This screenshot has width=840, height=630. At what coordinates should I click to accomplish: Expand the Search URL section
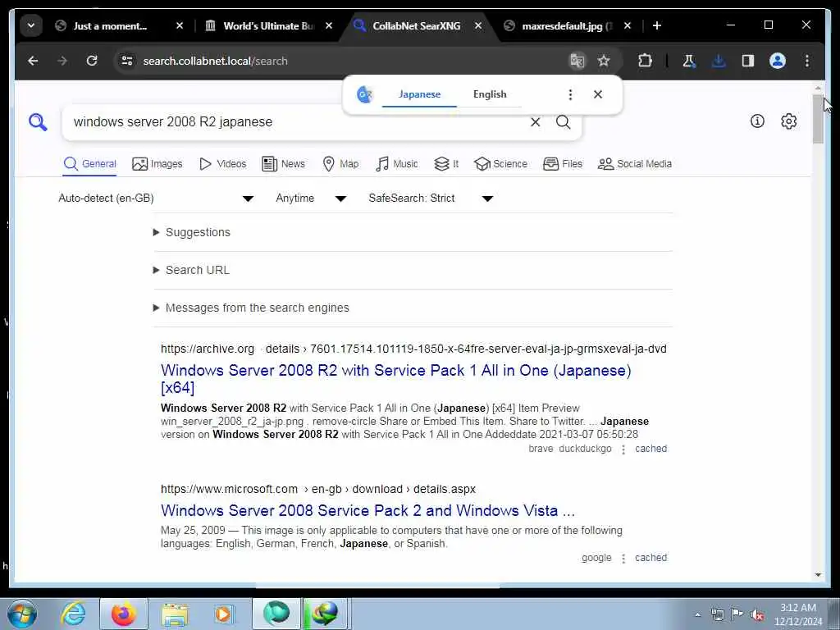point(191,270)
